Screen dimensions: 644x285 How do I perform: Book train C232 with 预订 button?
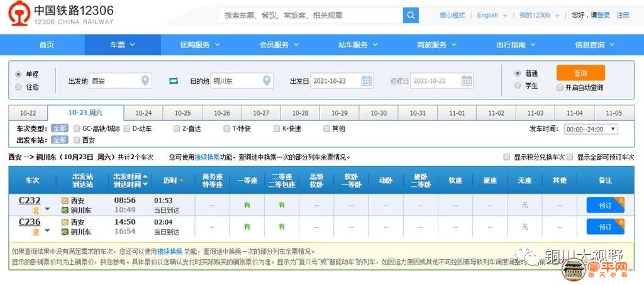pyautogui.click(x=605, y=205)
